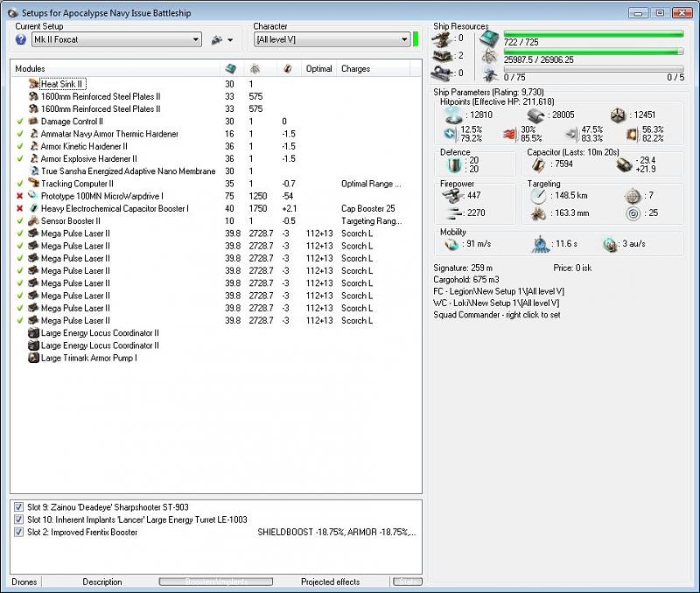This screenshot has width=700, height=593.
Task: Expand the arrow next to the ship options icon
Action: pos(230,40)
